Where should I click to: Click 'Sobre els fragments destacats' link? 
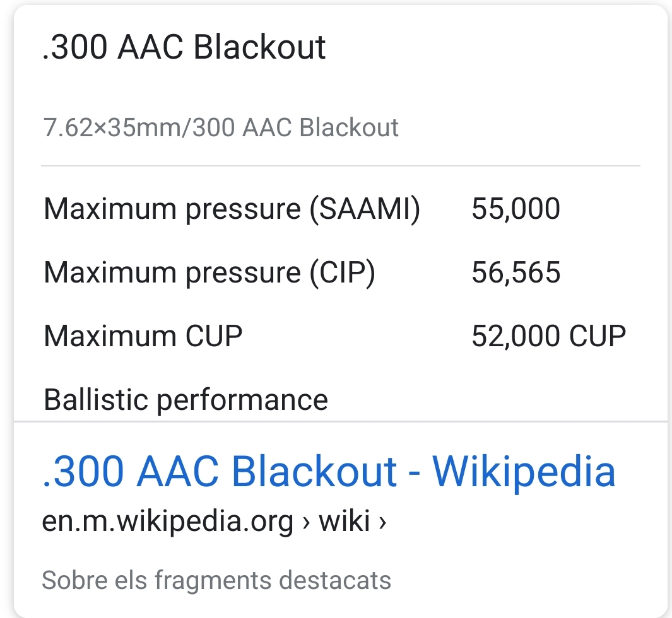click(216, 580)
